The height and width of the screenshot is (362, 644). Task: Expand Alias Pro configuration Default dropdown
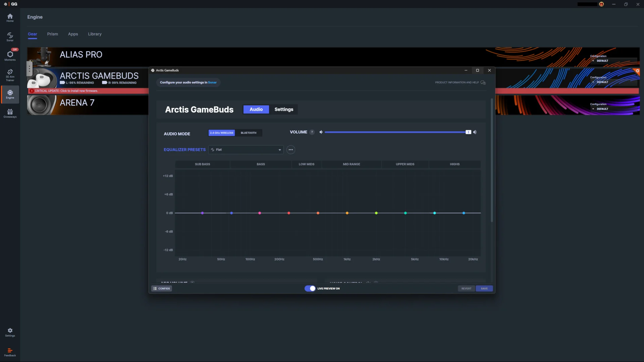pos(614,61)
